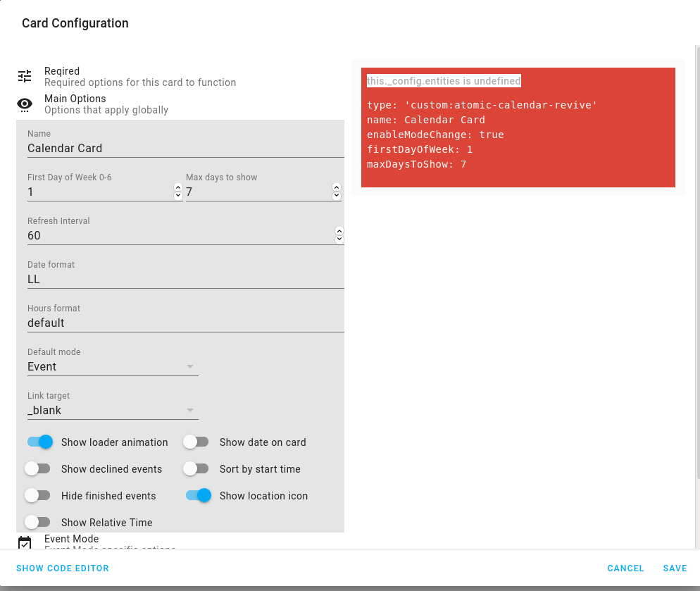Save the card configuration
The height and width of the screenshot is (591, 700).
675,568
